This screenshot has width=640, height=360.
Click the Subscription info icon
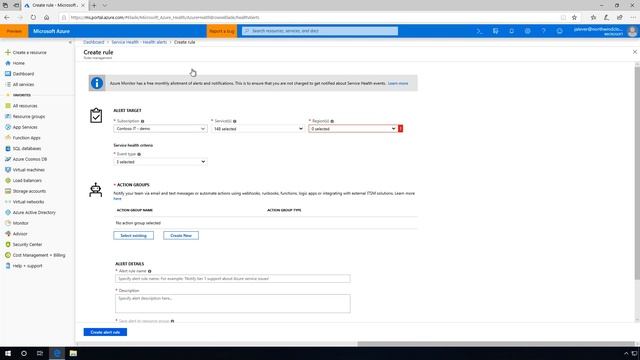(142, 121)
